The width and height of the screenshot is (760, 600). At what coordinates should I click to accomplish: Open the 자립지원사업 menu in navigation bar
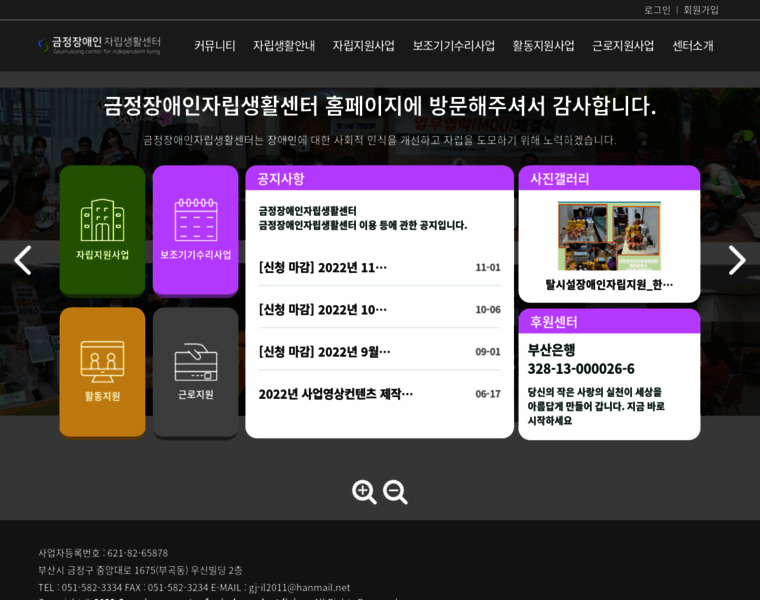[x=364, y=46]
